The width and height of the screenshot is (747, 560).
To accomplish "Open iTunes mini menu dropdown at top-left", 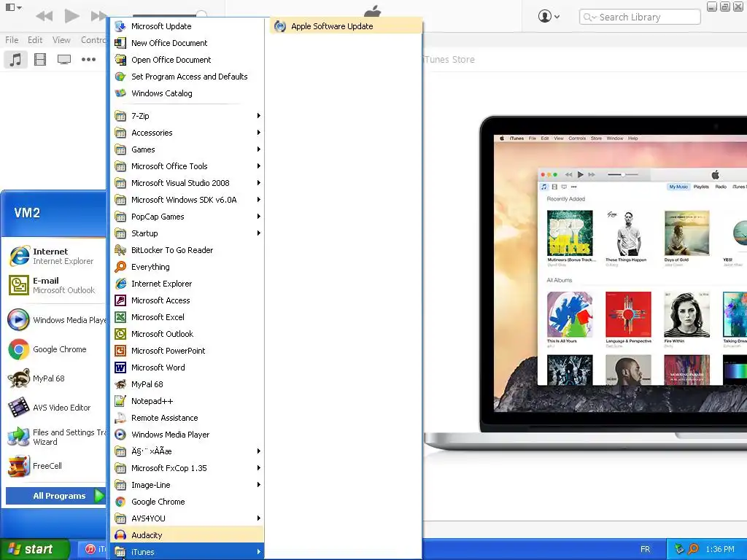I will point(13,7).
